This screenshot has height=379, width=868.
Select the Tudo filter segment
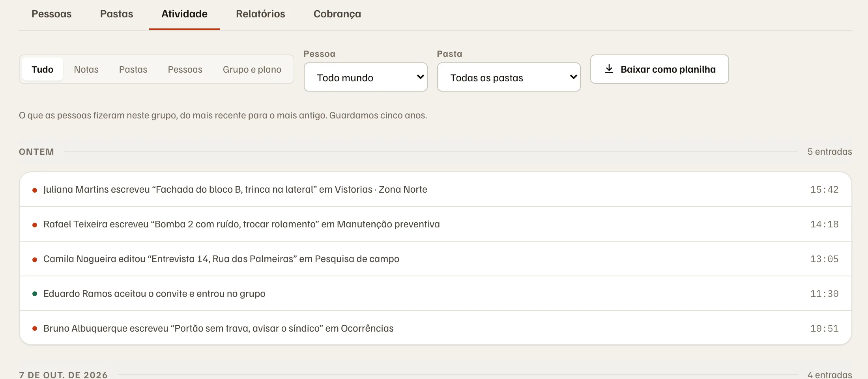pyautogui.click(x=43, y=69)
